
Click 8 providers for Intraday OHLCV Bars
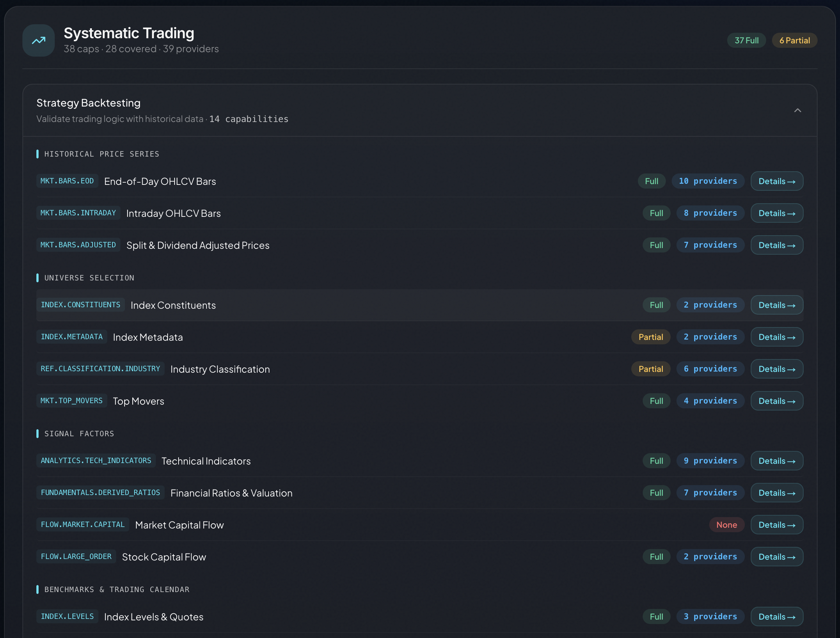click(710, 213)
